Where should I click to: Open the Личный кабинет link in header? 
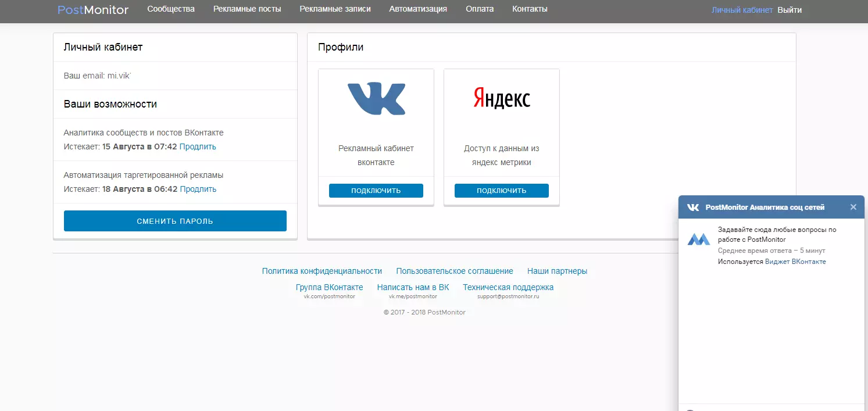[742, 10]
